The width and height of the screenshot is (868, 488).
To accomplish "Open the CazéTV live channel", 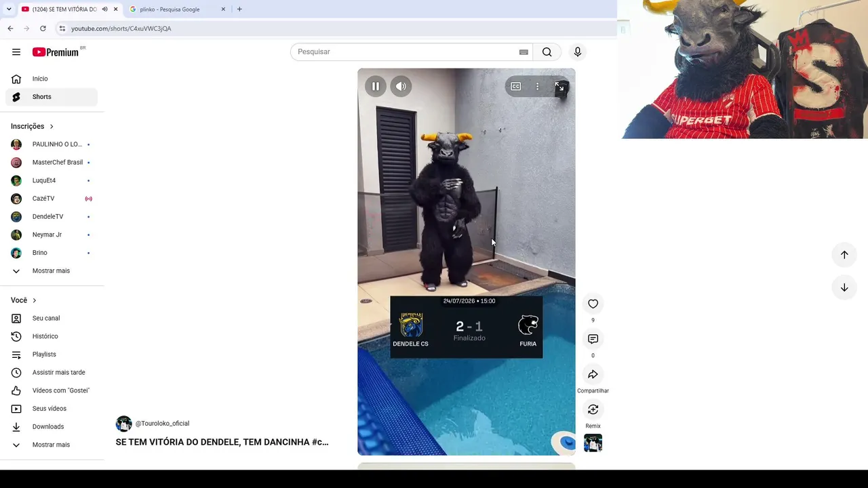I will pos(52,199).
